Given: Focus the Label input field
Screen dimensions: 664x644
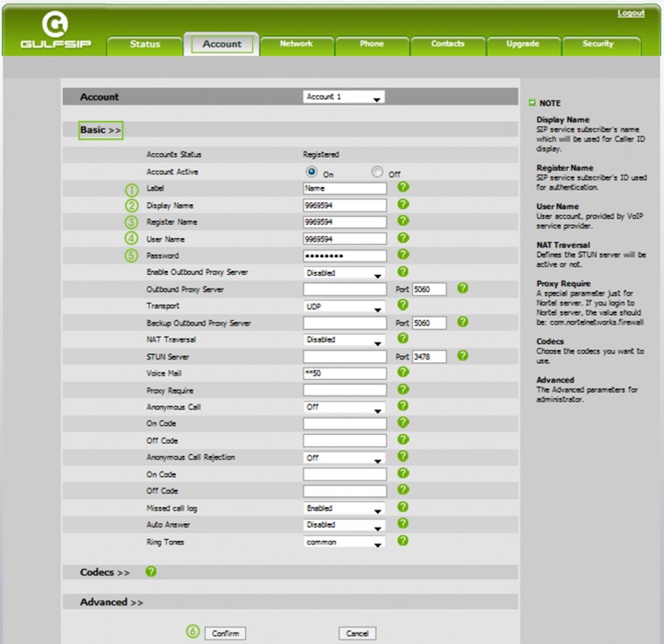Looking at the screenshot, I should (x=345, y=188).
